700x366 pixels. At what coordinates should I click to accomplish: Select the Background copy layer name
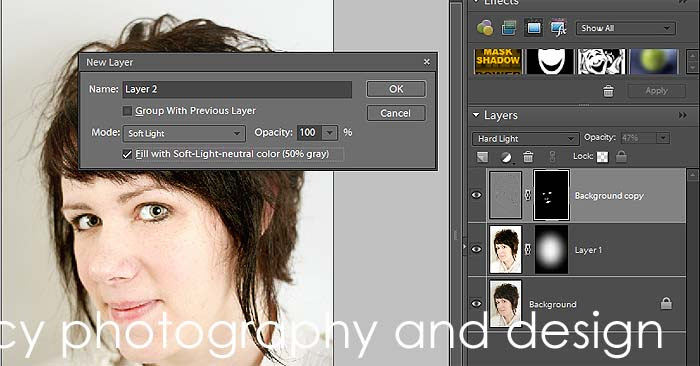(x=609, y=195)
